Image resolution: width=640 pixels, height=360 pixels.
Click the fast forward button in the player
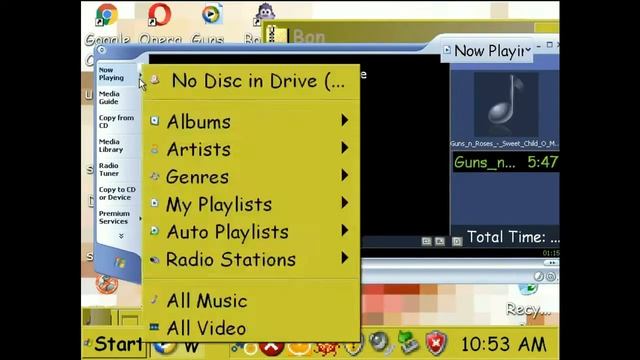[551, 262]
